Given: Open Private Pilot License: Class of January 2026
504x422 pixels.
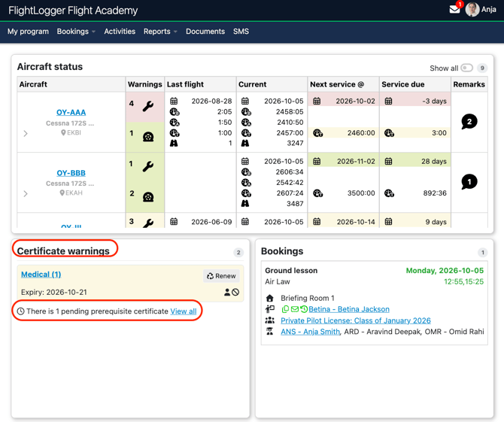Looking at the screenshot, I should click(356, 320).
